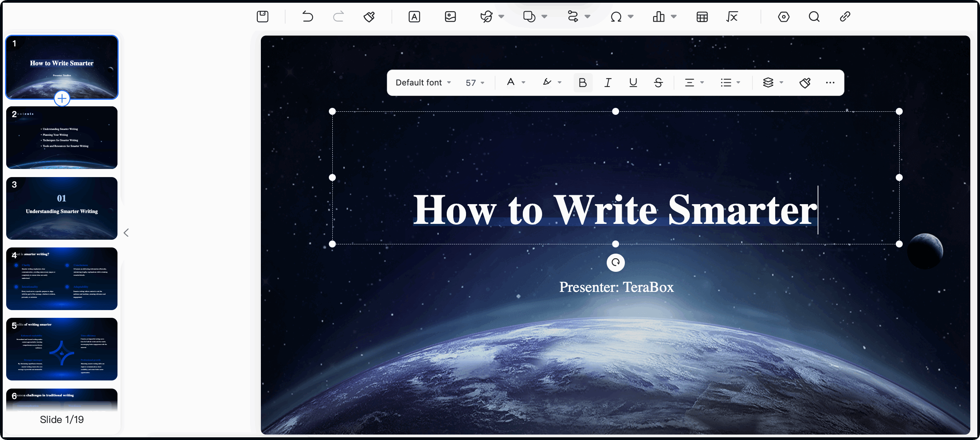Click the search magnifier icon
This screenshot has height=440, width=980.
tap(814, 17)
